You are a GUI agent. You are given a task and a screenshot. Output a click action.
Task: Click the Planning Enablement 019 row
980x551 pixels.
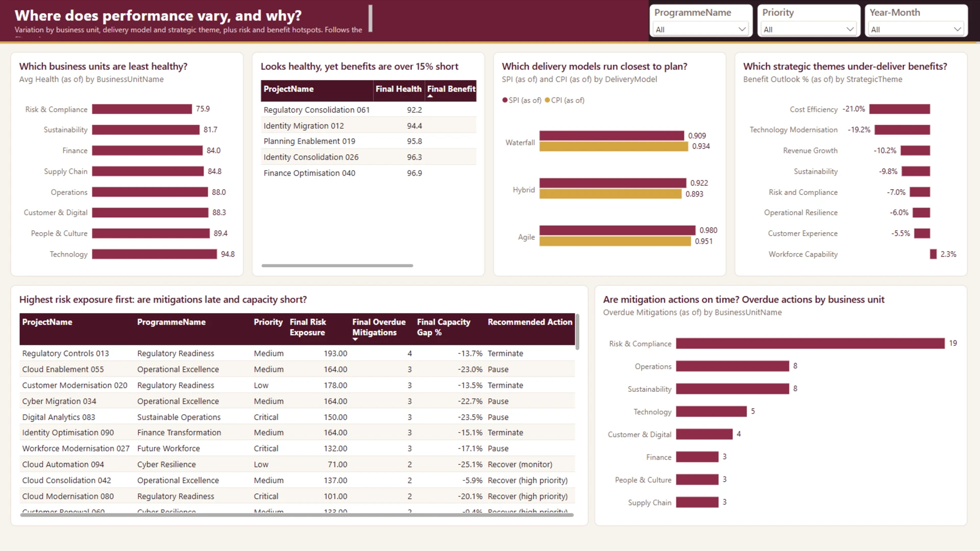pos(369,141)
